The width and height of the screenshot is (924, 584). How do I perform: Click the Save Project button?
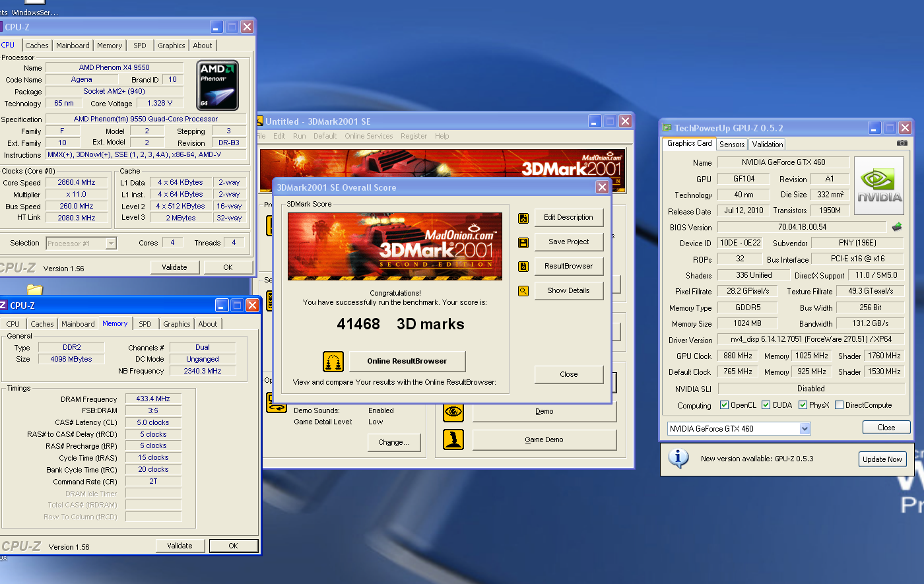(x=568, y=242)
